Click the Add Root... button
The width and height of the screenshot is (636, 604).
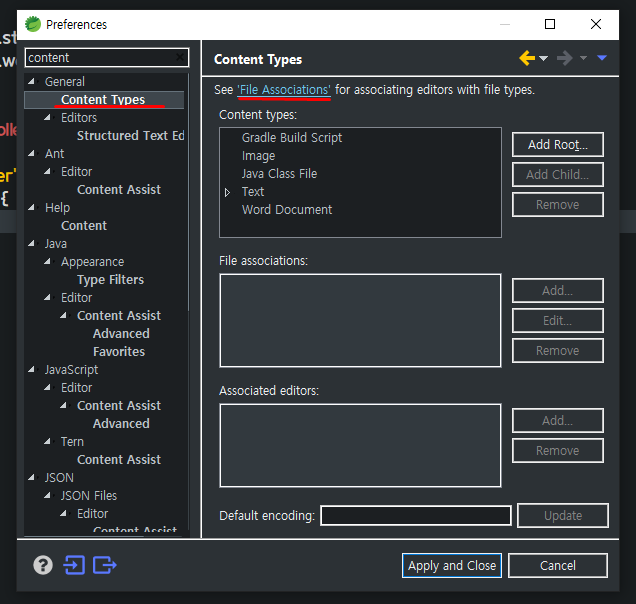[x=558, y=144]
